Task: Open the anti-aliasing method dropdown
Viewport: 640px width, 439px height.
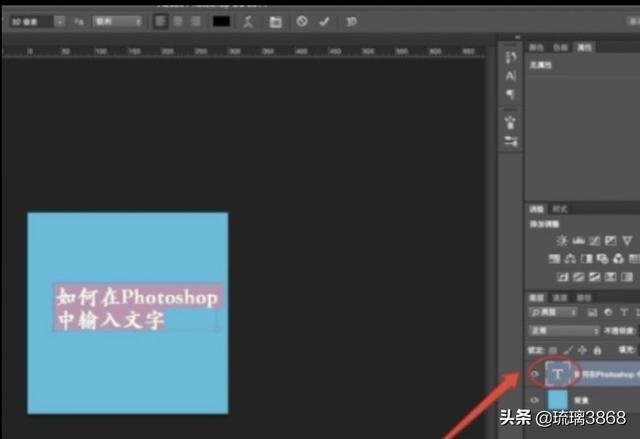Action: (117, 21)
